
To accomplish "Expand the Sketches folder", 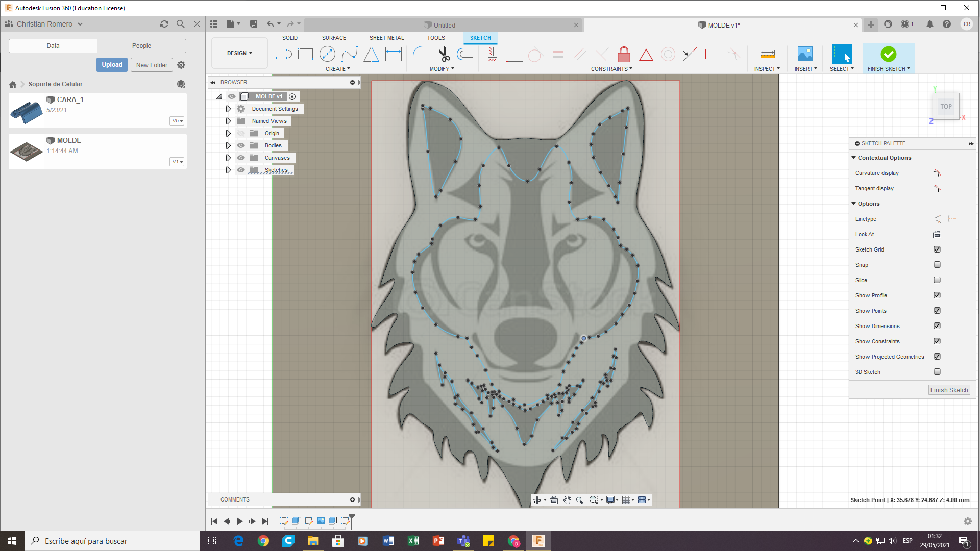I will click(x=228, y=170).
